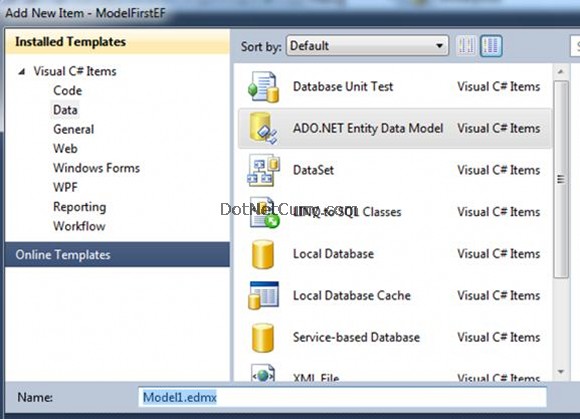580x419 pixels.
Task: Select the Visual C# Items tree label
Action: click(75, 71)
